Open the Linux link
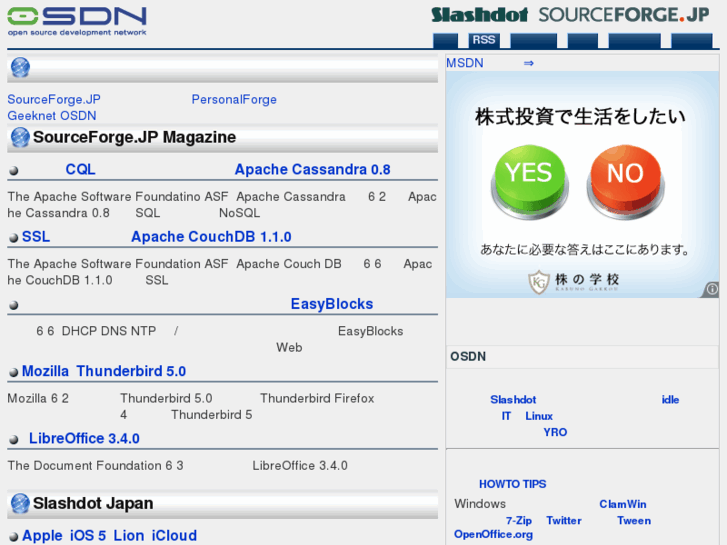This screenshot has width=727, height=545. pos(539,416)
